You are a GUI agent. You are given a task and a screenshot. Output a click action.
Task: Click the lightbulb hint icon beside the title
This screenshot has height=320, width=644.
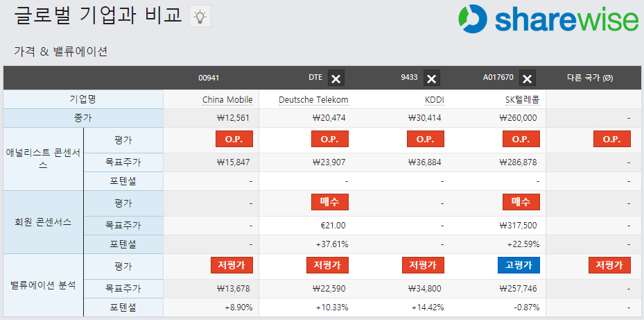200,17
